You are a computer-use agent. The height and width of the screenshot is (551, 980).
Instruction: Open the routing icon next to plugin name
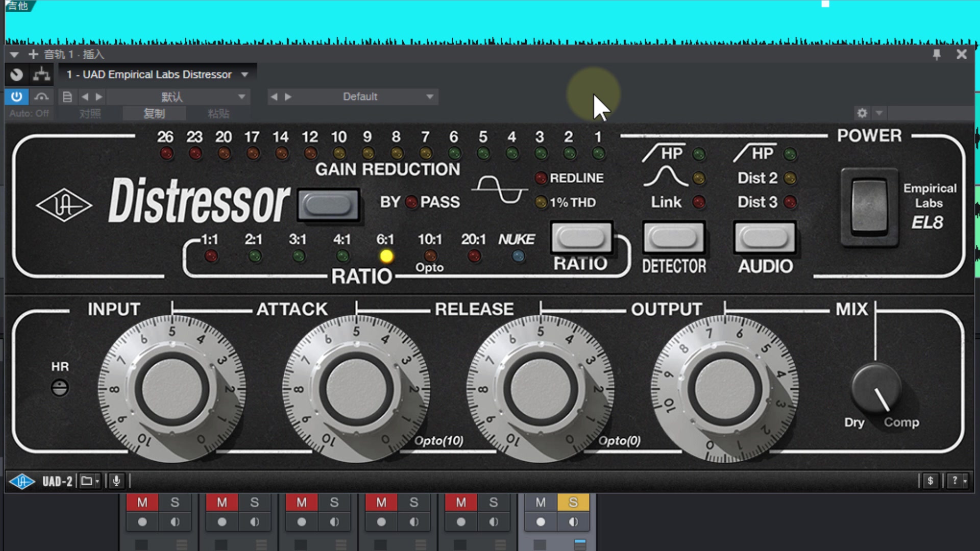click(41, 74)
